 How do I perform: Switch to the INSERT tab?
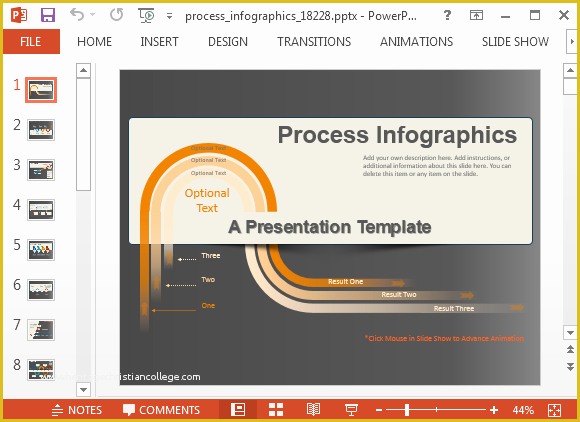(x=159, y=41)
